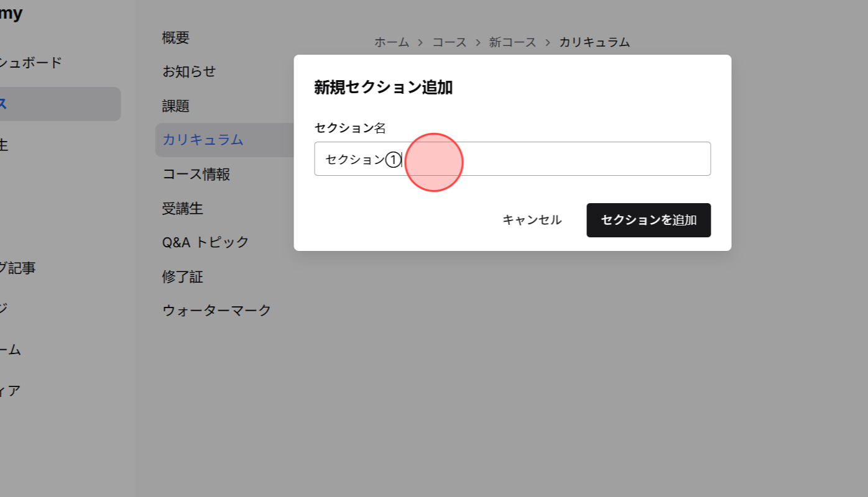Image resolution: width=868 pixels, height=497 pixels.
Task: Open the ウォーターマーク settings
Action: [216, 309]
